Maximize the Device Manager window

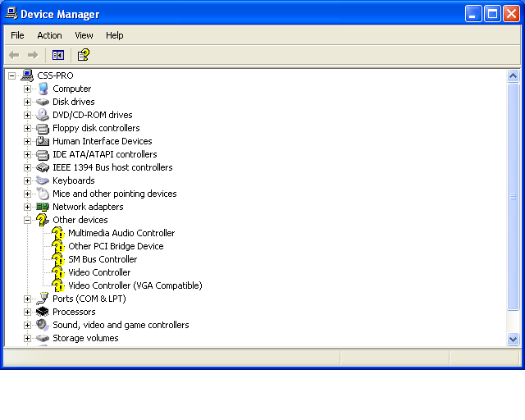(492, 14)
